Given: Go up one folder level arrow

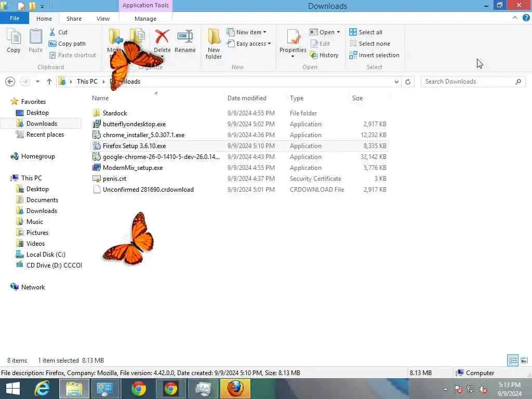Looking at the screenshot, I should [49, 82].
